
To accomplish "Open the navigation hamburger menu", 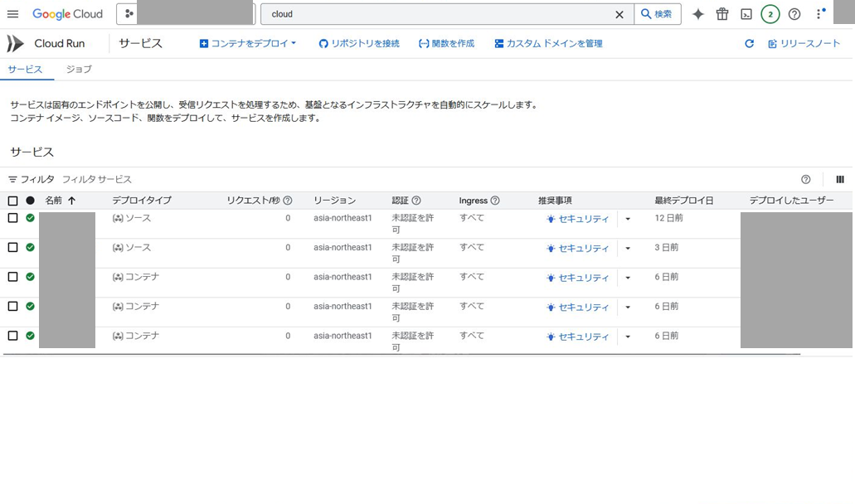I will point(12,13).
